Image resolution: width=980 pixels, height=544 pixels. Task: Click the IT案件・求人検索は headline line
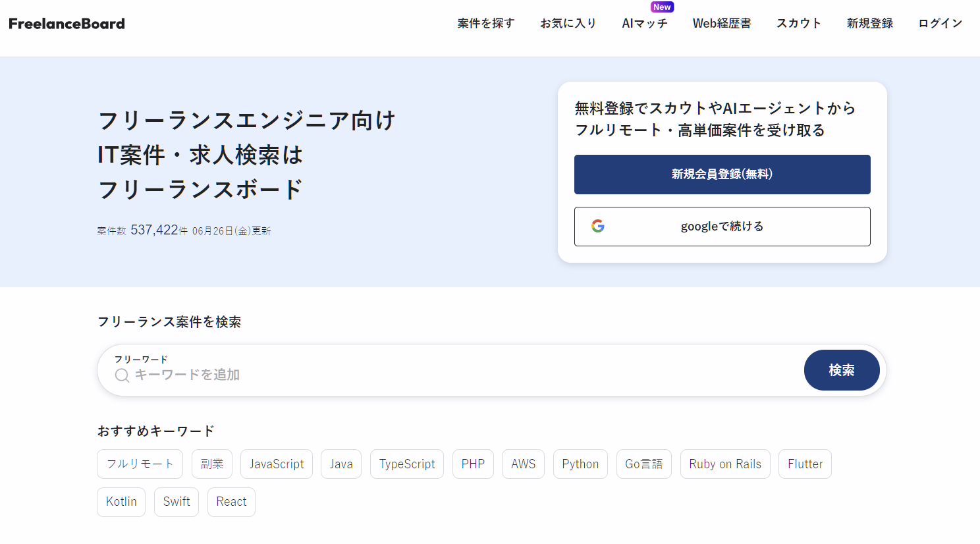pyautogui.click(x=200, y=155)
